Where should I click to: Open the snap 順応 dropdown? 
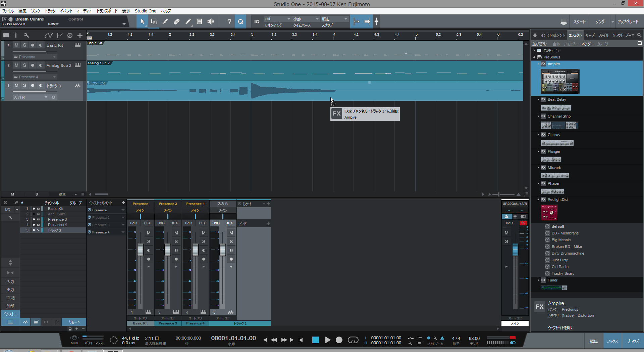335,19
